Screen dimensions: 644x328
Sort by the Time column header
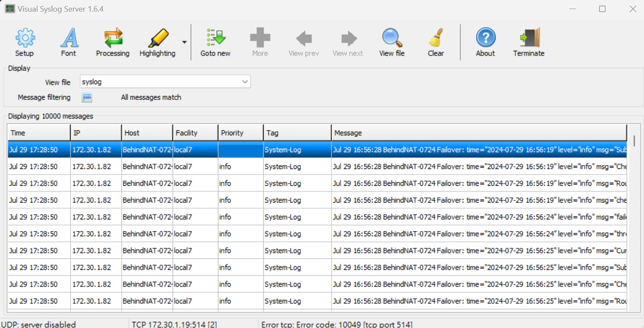tap(39, 133)
